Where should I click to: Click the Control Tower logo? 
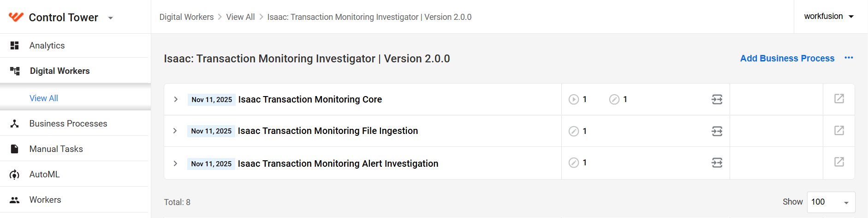tap(16, 17)
